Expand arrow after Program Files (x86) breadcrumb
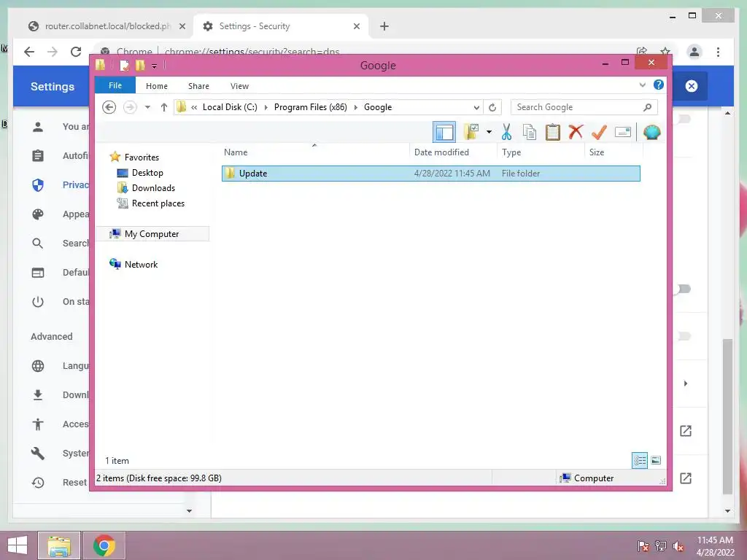This screenshot has height=560, width=747. point(355,107)
